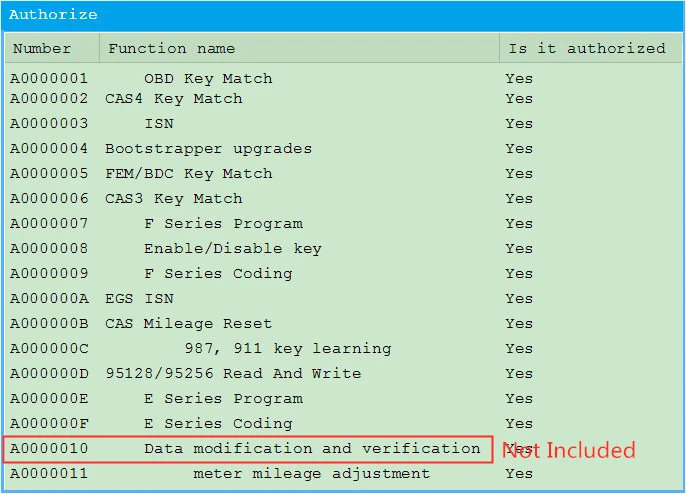Click the Yes value for OBD Key Match
Screen dimensions: 686x494
pos(519,78)
